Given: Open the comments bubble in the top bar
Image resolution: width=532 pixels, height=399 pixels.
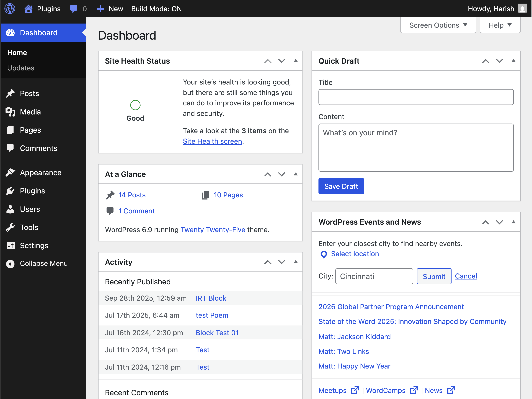Looking at the screenshot, I should [x=74, y=8].
